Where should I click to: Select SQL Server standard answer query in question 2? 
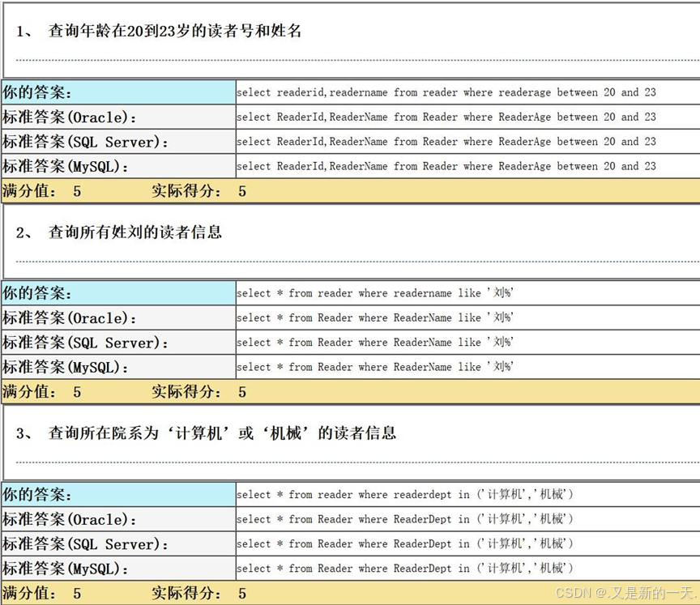375,343
